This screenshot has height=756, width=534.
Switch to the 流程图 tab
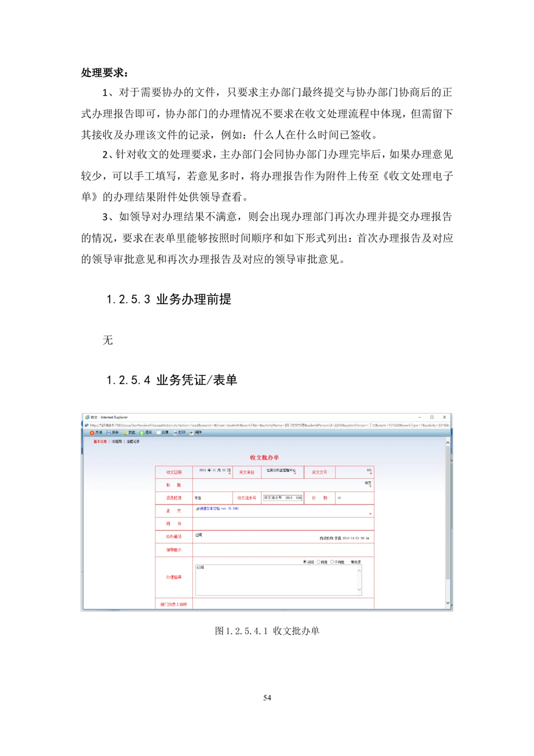116,442
